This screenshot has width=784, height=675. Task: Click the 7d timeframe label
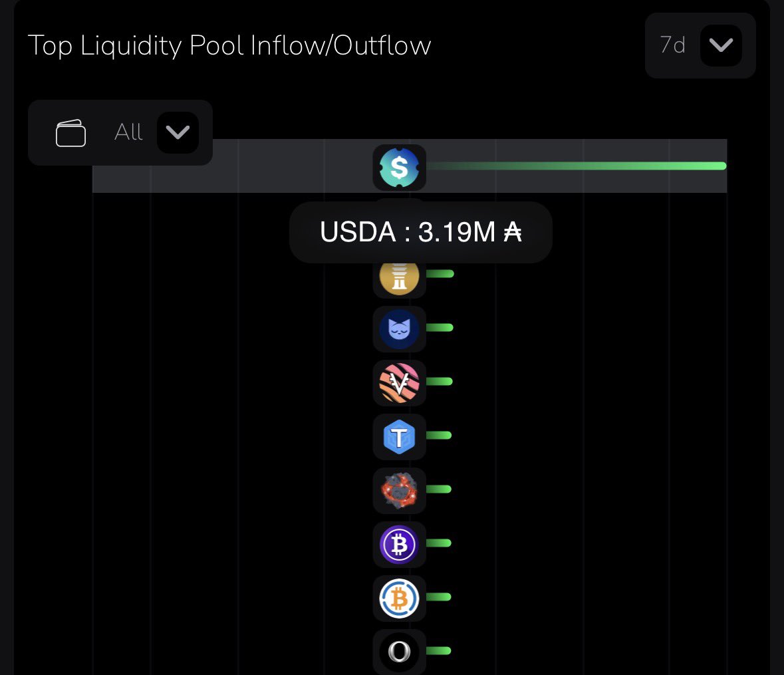click(x=672, y=45)
